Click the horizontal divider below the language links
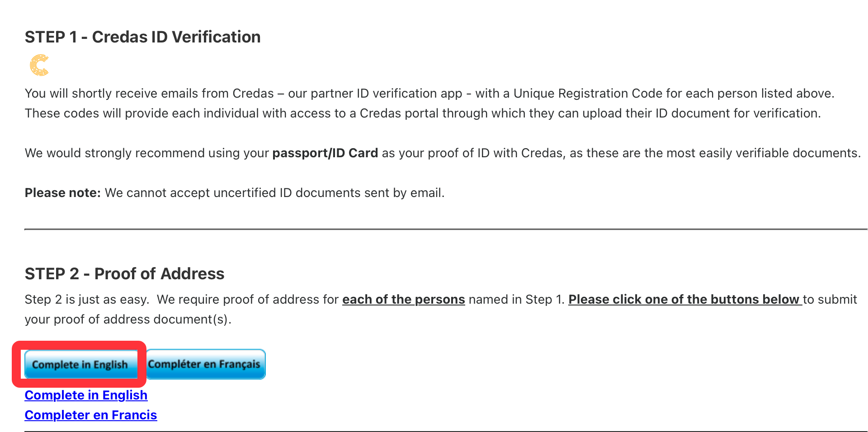 click(446, 431)
